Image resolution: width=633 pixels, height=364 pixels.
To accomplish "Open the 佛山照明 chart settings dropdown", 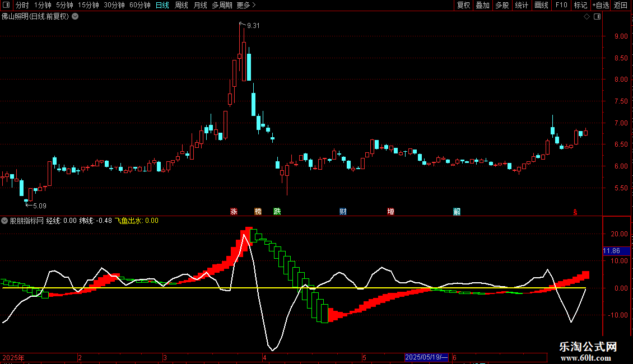I will [x=75, y=17].
